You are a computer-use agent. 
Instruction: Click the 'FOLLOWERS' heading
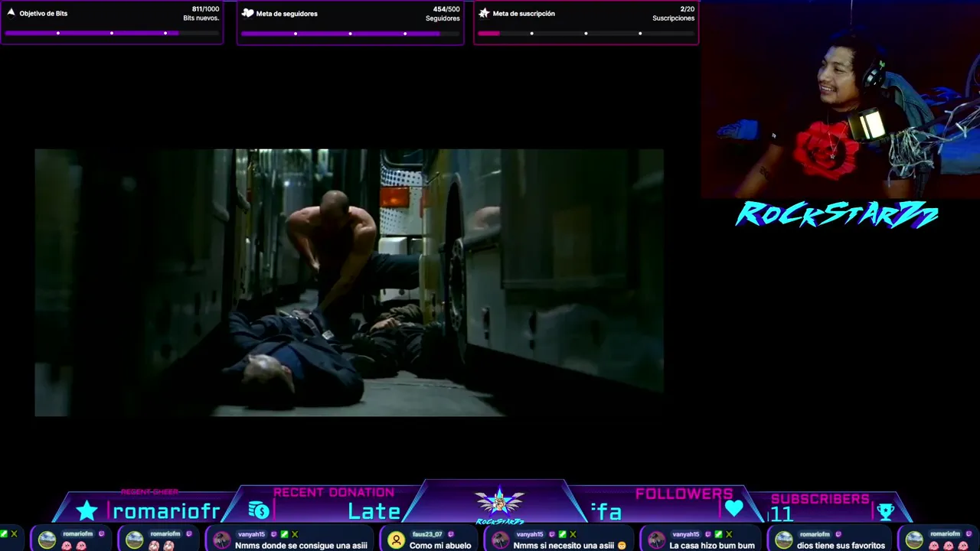[x=684, y=494]
